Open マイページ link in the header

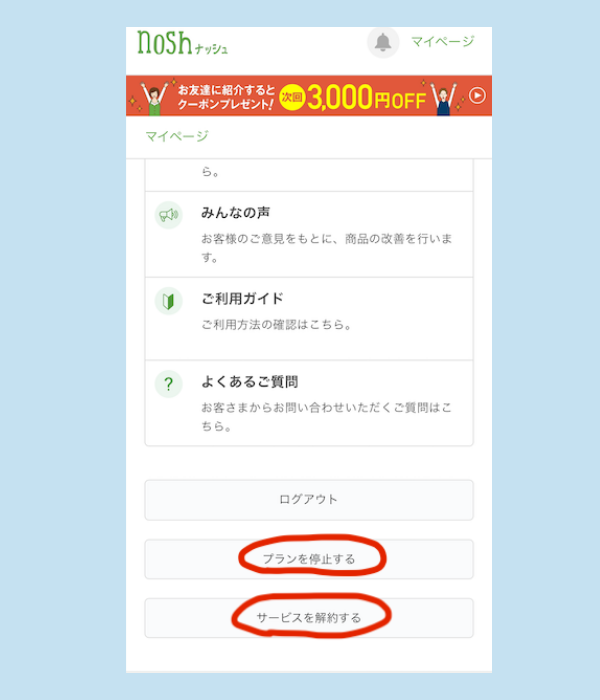click(442, 42)
